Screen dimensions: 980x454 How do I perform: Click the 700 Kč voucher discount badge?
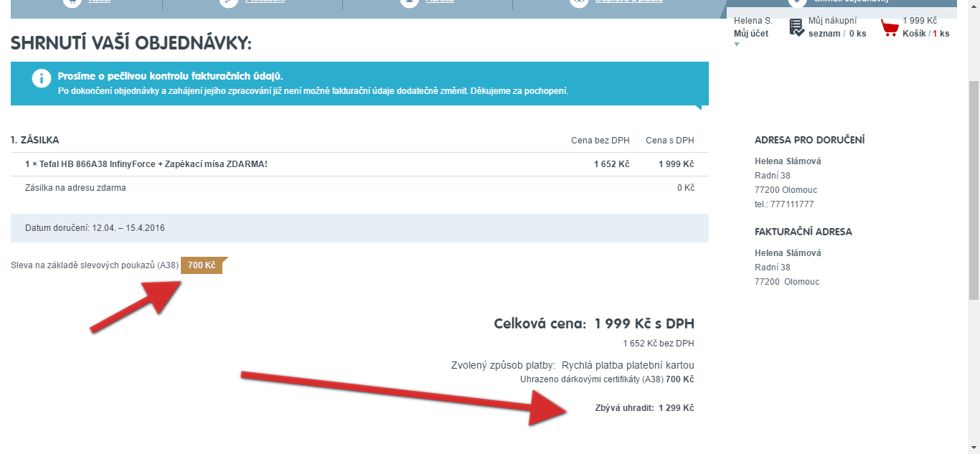[x=202, y=265]
